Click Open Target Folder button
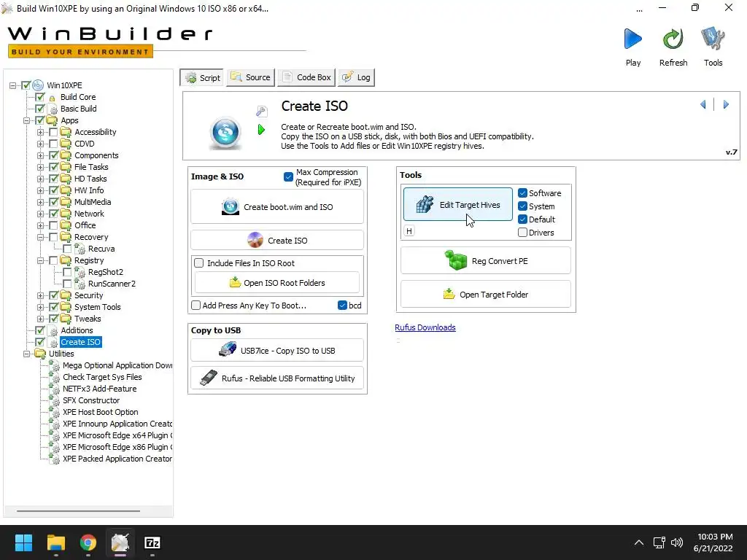Screen dimensions: 747x560 point(485,294)
